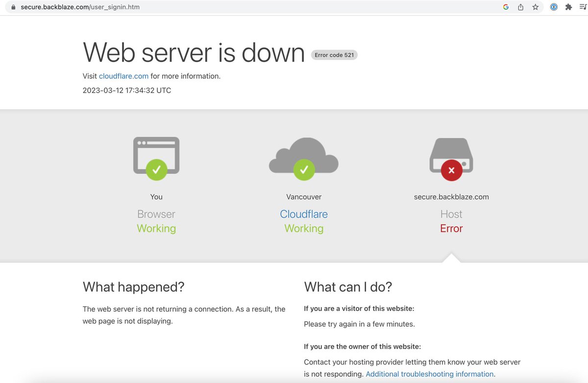Click the lock icon in address bar
Image resolution: width=588 pixels, height=383 pixels.
[13, 7]
